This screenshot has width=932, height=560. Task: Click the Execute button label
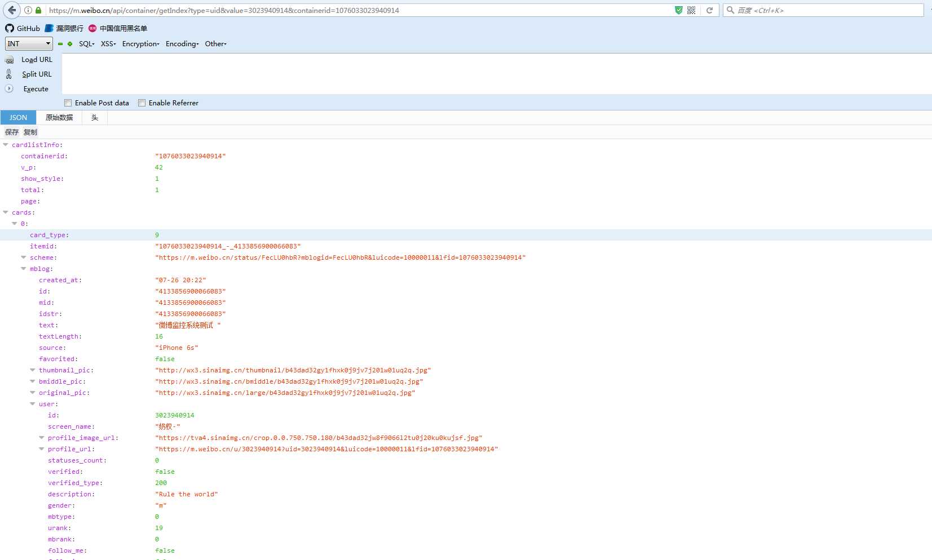(36, 88)
